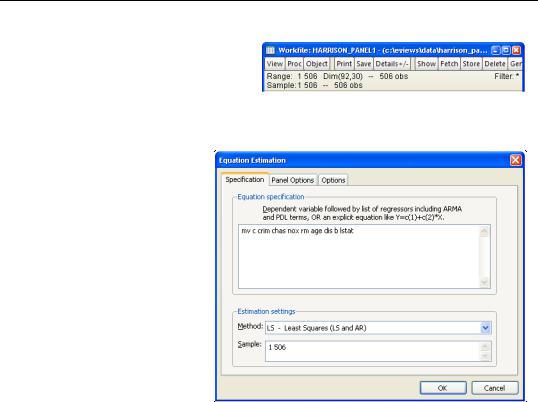The height and width of the screenshot is (402, 538).
Task: Click the Sample: 1 506 text in Workfile
Action: (x=292, y=85)
